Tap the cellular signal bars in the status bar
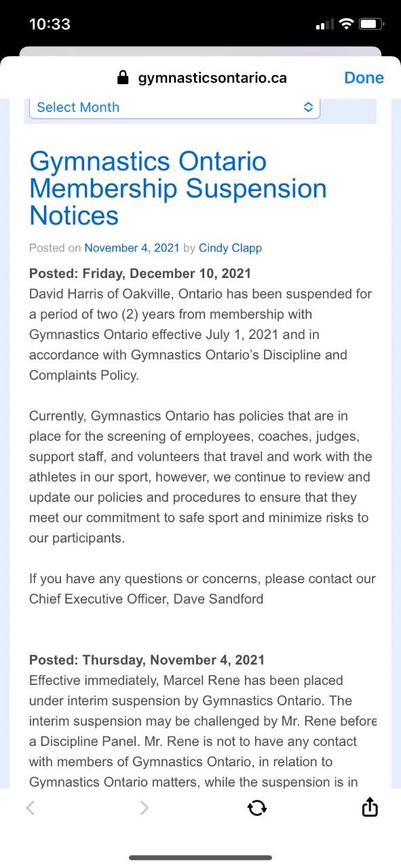 tap(323, 22)
